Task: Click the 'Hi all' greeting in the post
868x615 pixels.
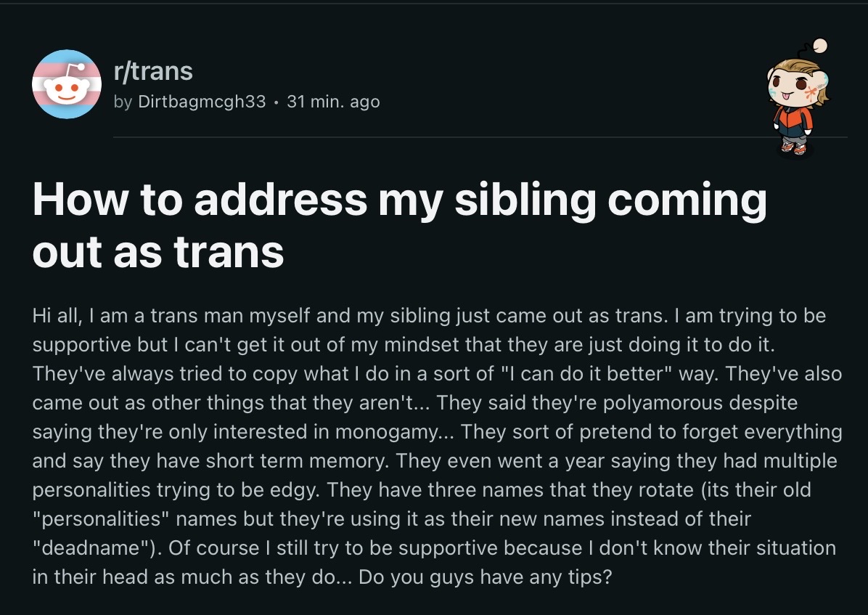Action: click(x=57, y=317)
